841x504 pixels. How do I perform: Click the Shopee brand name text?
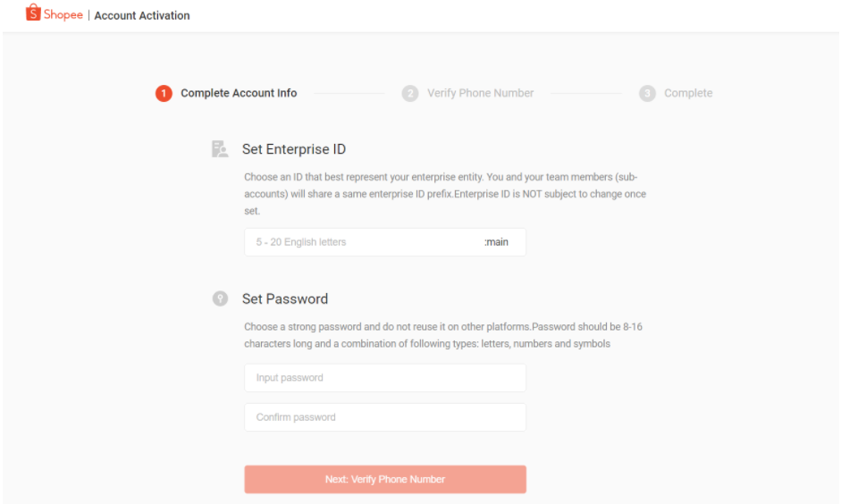click(x=63, y=14)
